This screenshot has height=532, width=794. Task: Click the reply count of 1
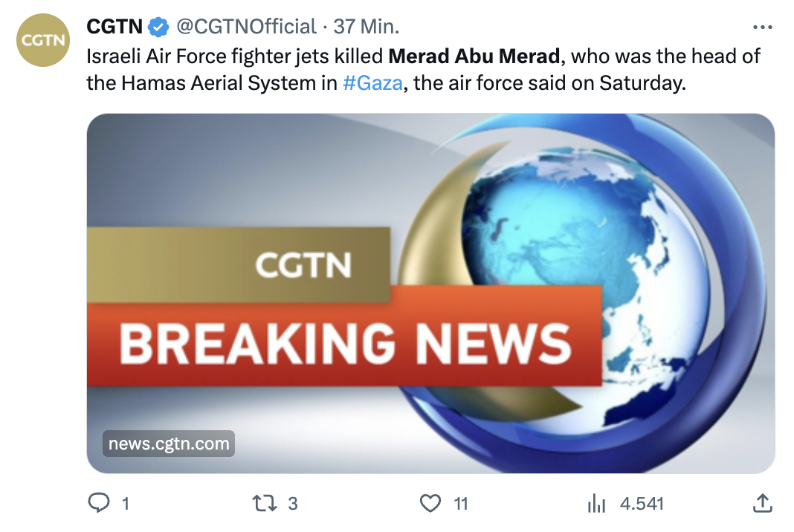pyautogui.click(x=125, y=504)
